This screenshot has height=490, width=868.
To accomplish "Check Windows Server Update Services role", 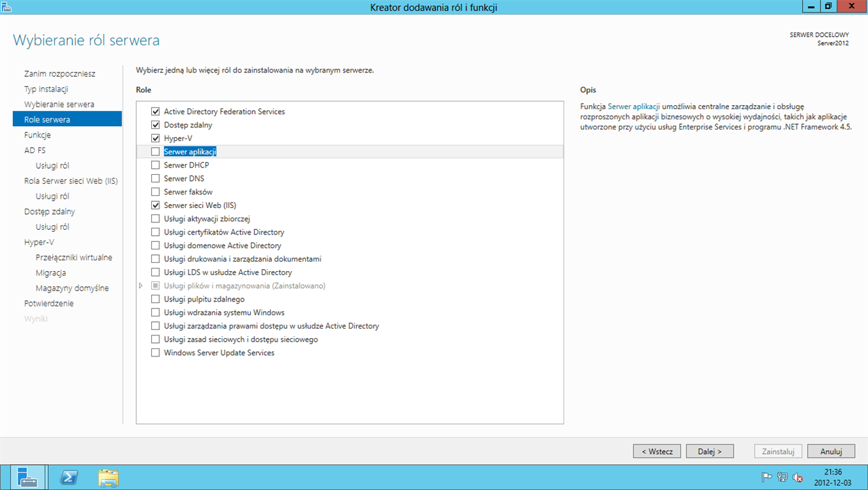I will (x=155, y=353).
